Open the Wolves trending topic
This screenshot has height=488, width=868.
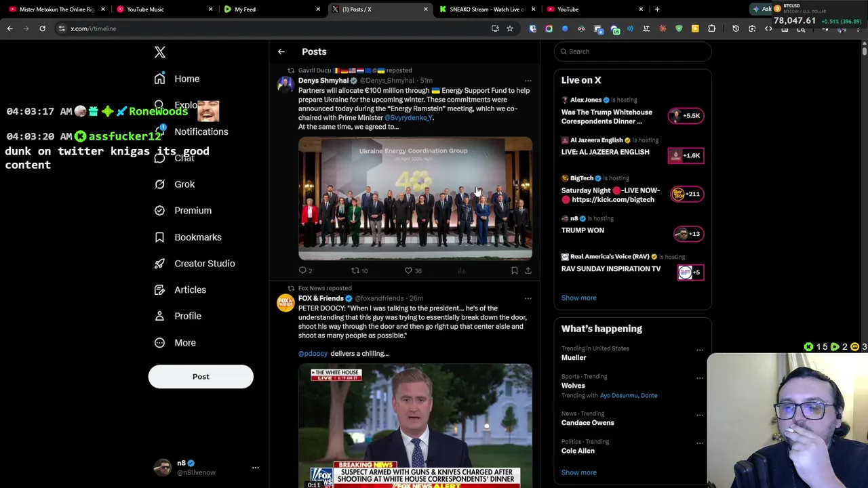point(572,386)
